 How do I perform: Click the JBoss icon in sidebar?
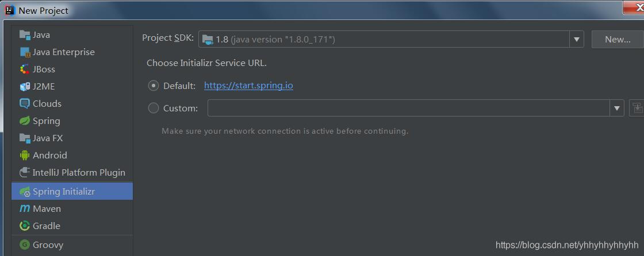click(25, 69)
